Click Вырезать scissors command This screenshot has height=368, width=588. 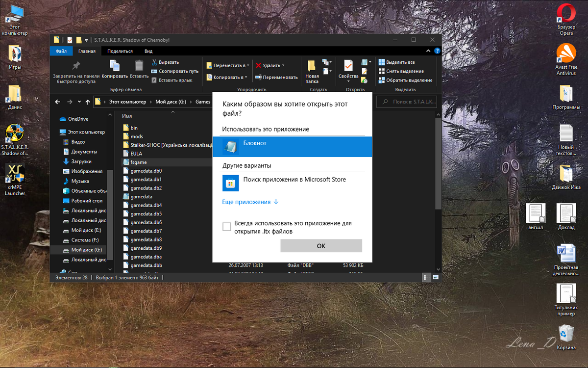[x=165, y=62]
